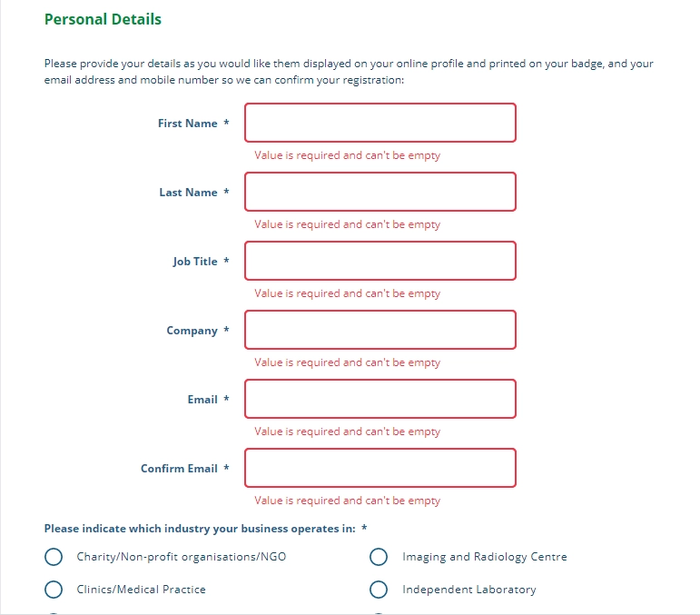Click the "Last Name *" field label
Image resolution: width=700 pixels, height=615 pixels.
coord(189,193)
